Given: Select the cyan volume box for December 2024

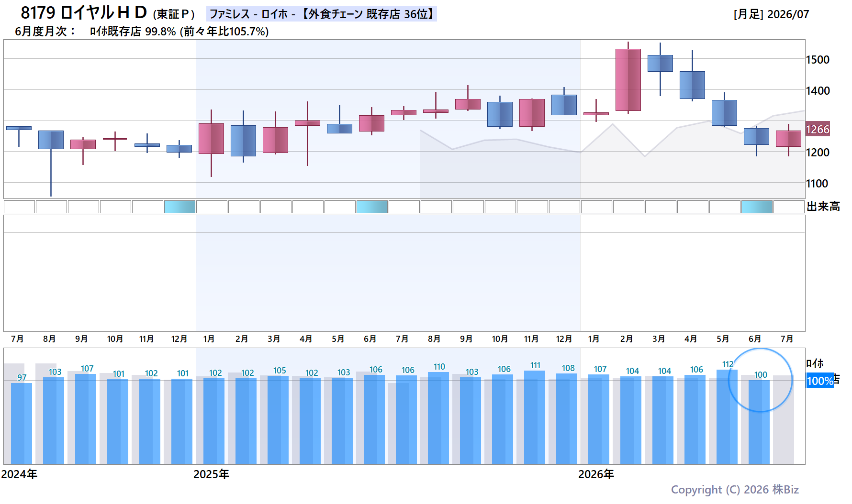Looking at the screenshot, I should click(x=179, y=207).
